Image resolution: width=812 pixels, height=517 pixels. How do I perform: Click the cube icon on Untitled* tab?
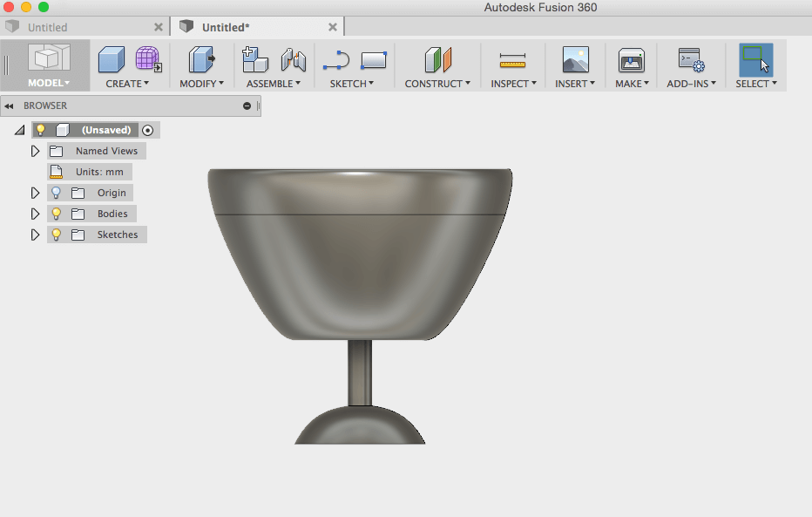[x=186, y=26]
